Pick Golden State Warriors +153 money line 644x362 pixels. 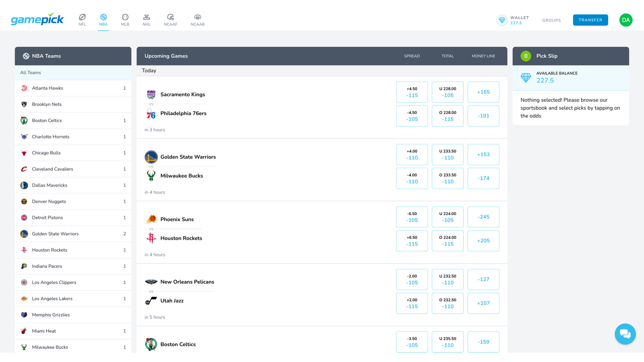(x=483, y=155)
